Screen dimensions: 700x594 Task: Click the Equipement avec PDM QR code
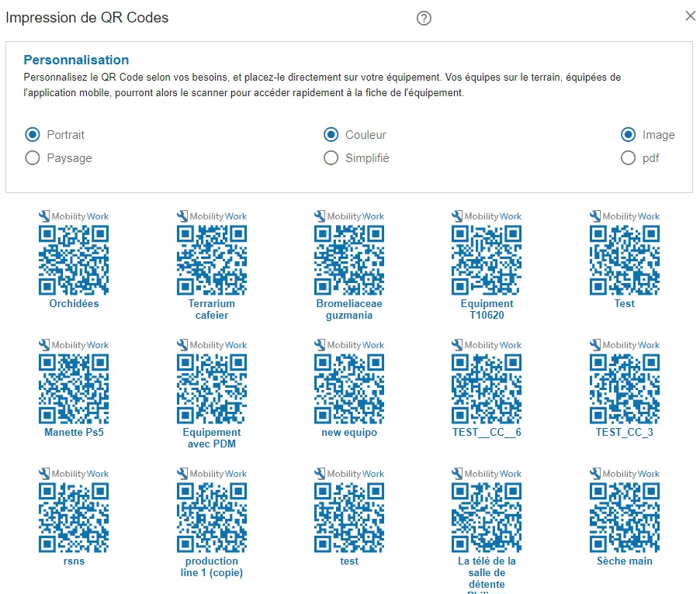click(212, 389)
